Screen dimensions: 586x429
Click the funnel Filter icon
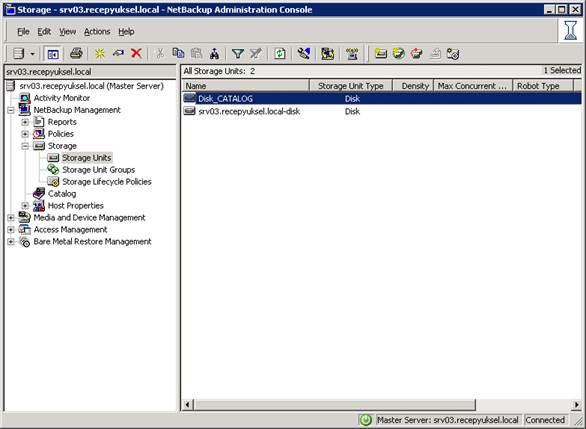(x=238, y=54)
